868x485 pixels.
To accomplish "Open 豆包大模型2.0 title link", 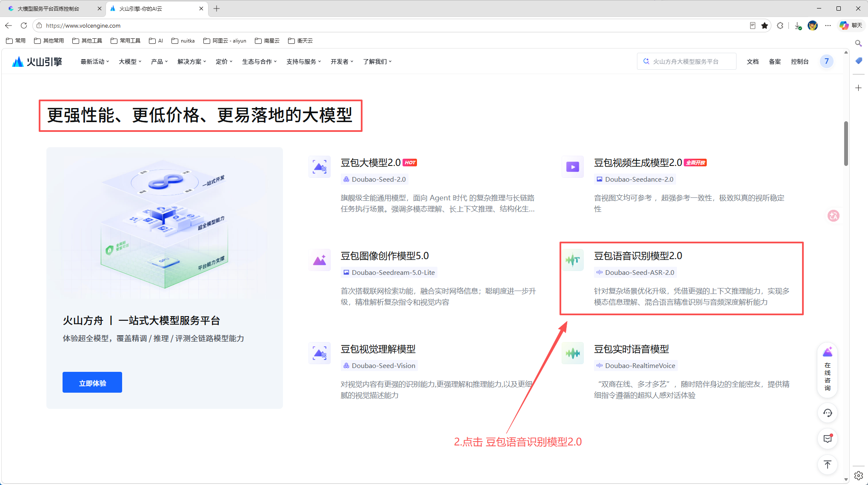I will [x=371, y=163].
